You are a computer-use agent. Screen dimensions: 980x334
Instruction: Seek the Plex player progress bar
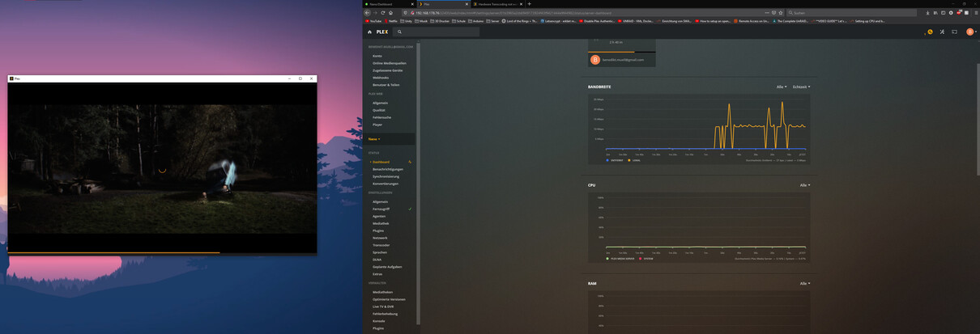pos(162,252)
